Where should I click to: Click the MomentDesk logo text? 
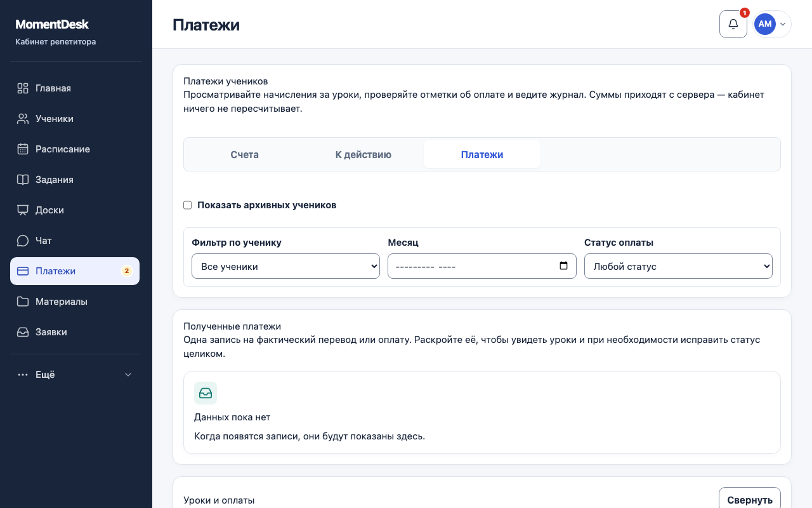click(x=52, y=24)
